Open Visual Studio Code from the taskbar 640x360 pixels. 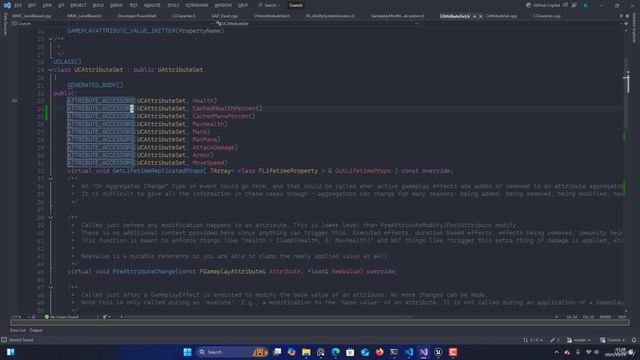tap(409, 352)
